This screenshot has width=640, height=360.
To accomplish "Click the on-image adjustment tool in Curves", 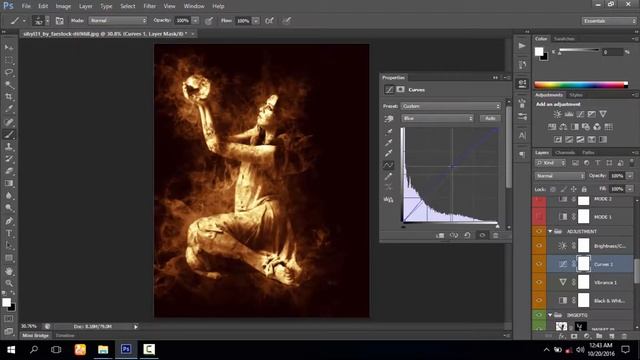I will tap(389, 119).
